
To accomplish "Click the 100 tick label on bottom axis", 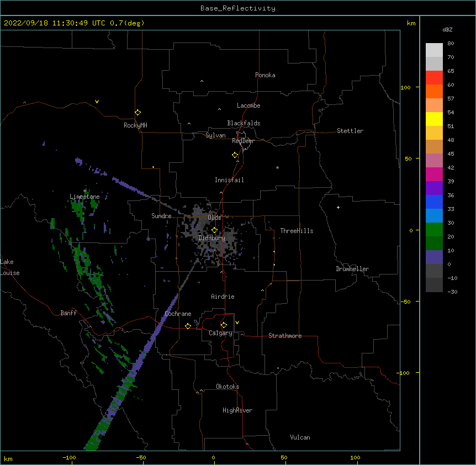I will click(x=355, y=457).
